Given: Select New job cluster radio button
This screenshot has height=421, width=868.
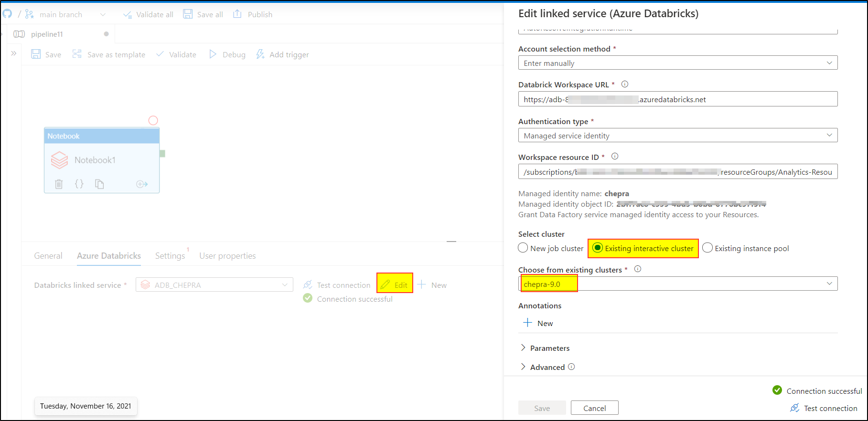Looking at the screenshot, I should click(523, 248).
